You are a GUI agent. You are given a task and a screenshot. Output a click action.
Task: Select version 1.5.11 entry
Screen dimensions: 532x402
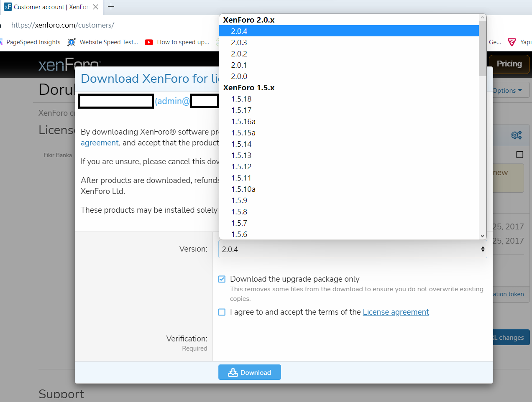349,178
